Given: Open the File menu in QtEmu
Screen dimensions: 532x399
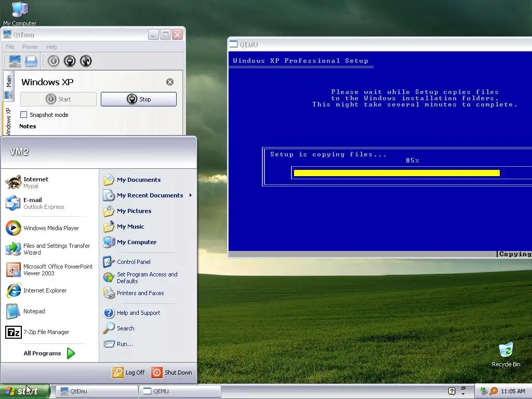Looking at the screenshot, I should (x=10, y=47).
